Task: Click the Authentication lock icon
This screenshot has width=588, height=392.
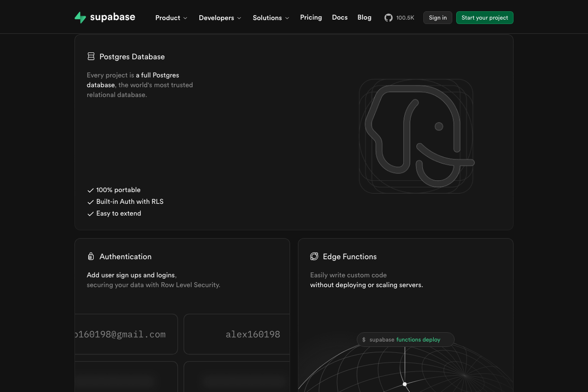Action: pyautogui.click(x=91, y=256)
